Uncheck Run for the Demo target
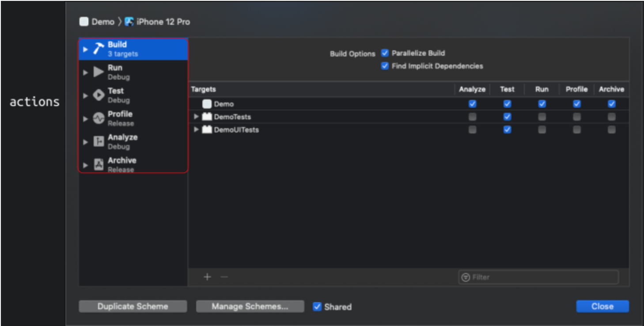Viewport: 644px width, 326px height. tap(542, 104)
